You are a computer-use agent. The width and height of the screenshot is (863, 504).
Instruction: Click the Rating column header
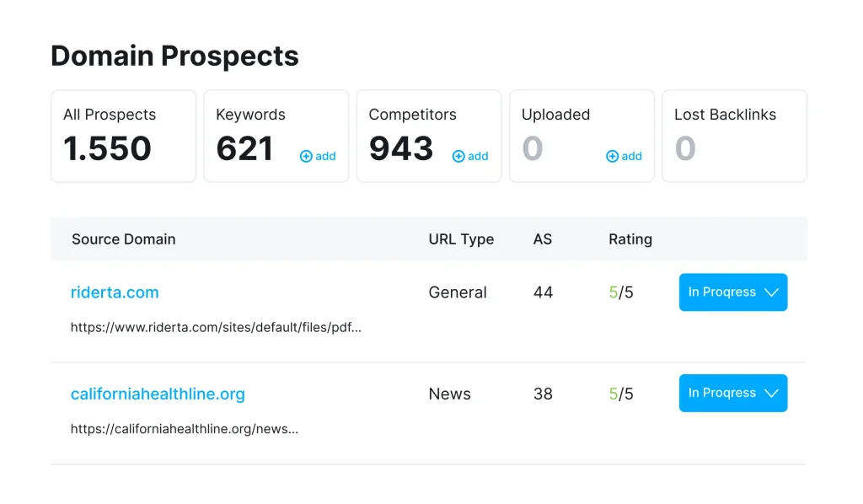point(630,239)
